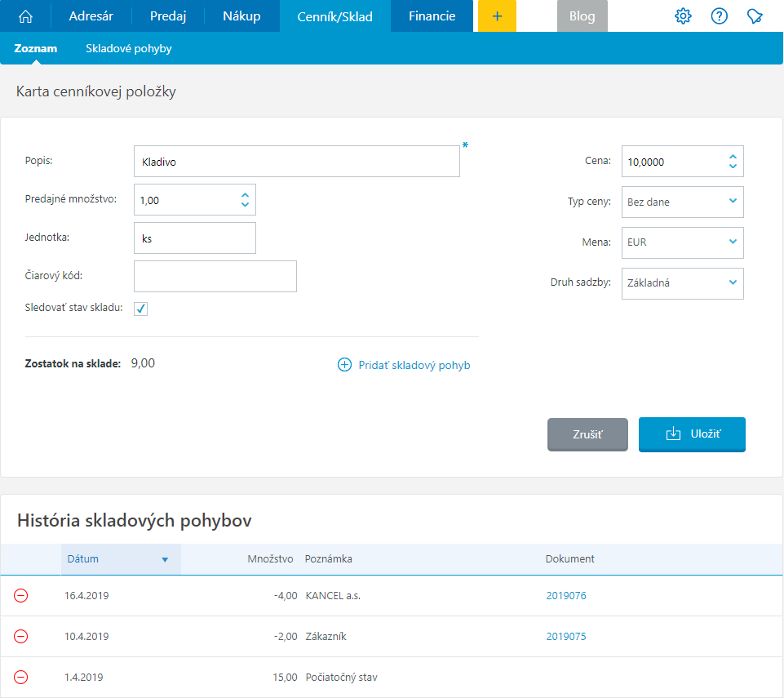This screenshot has height=698, width=784.
Task: Click the notifications icon in top bar
Action: 755,16
